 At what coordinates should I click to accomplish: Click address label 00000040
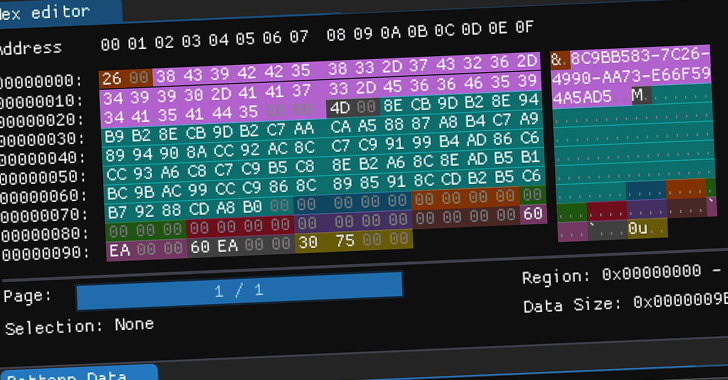(42, 158)
